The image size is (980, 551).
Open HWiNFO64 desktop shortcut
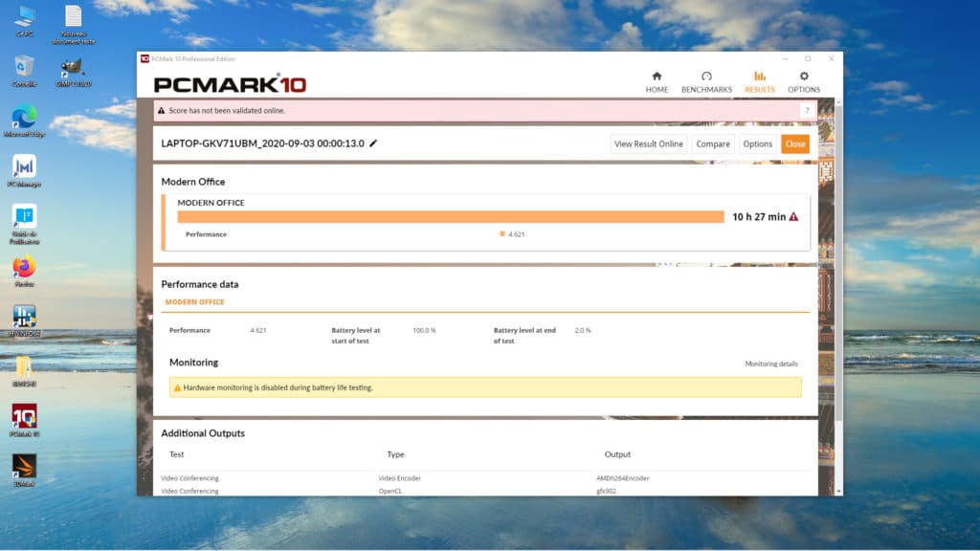(24, 321)
